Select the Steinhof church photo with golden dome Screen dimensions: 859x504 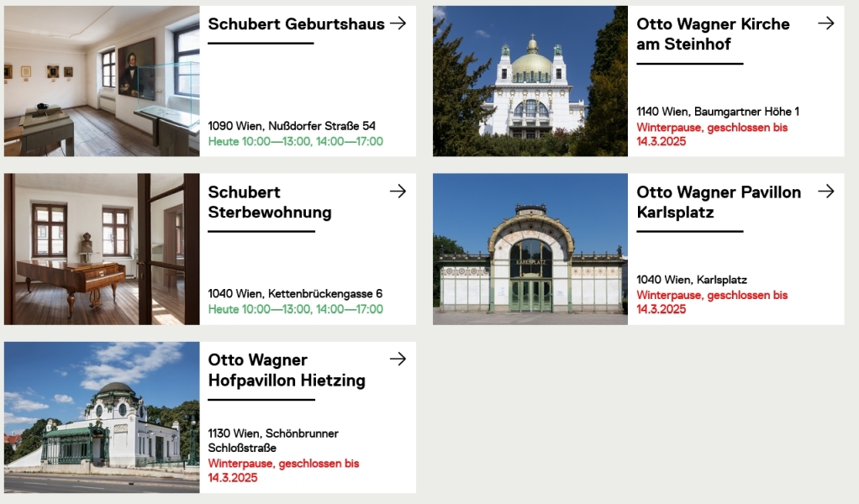click(x=530, y=81)
